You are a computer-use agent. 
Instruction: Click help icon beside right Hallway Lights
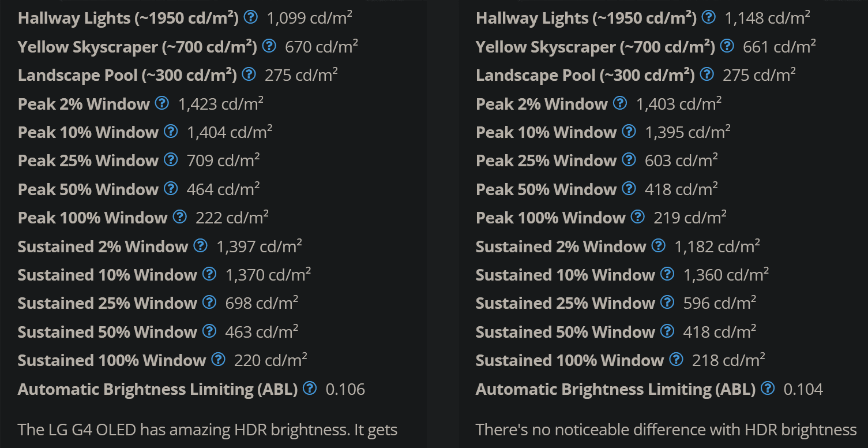(708, 17)
